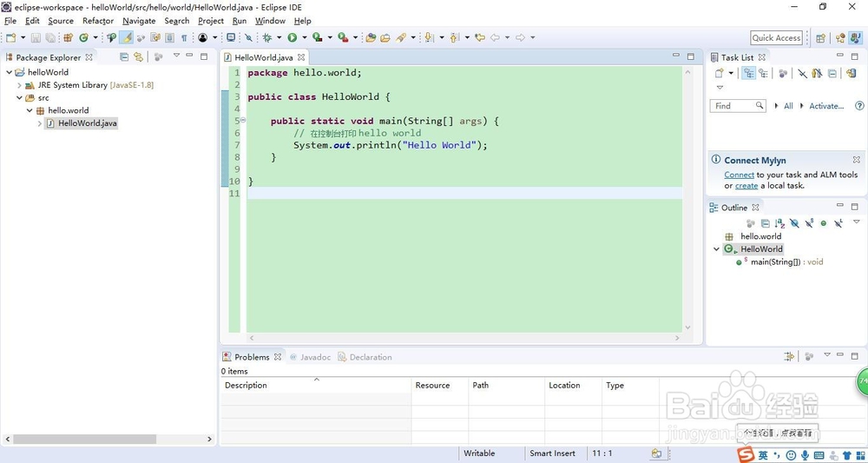Screen dimensions: 868x463
Task: Click the All filter link in Task List
Action: [x=788, y=106]
